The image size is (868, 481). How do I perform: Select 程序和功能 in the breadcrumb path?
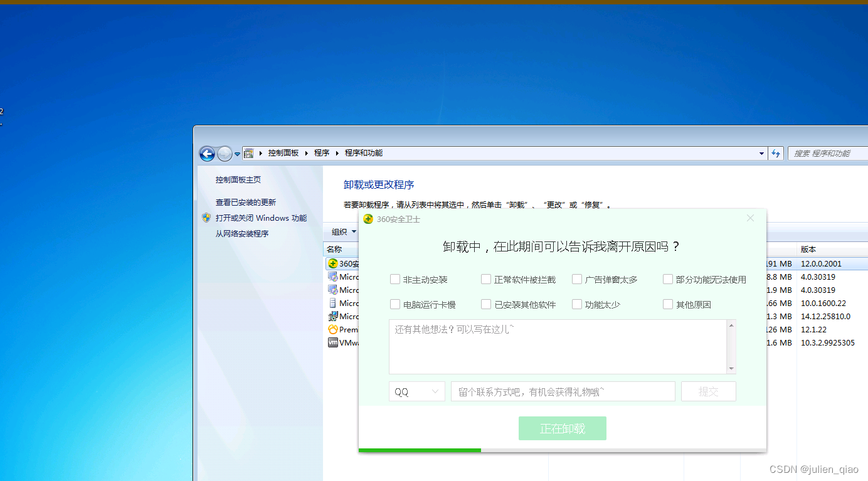pyautogui.click(x=363, y=153)
